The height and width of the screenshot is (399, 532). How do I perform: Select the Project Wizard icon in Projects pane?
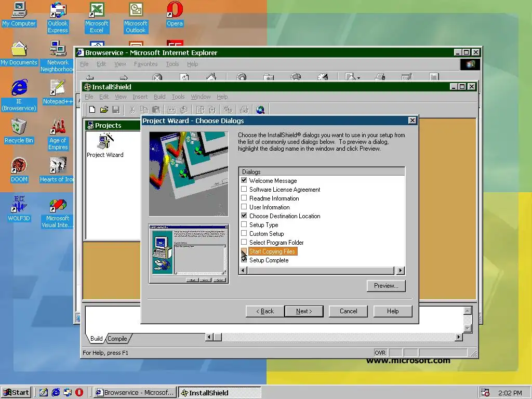tap(105, 146)
